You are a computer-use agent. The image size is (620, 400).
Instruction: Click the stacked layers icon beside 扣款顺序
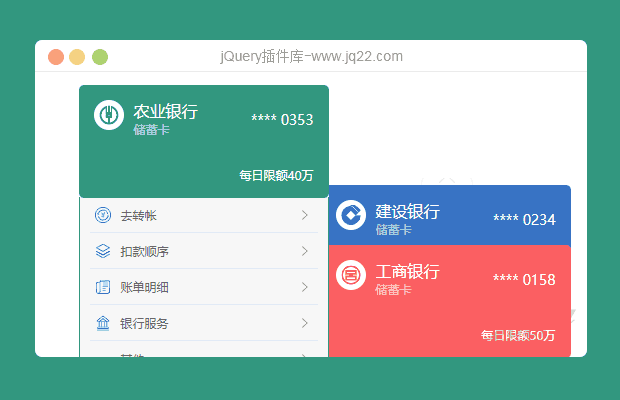coord(103,251)
